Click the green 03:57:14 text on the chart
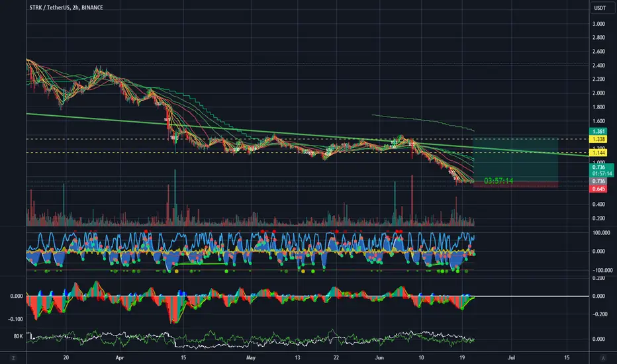The height and width of the screenshot is (364, 617). pos(498,181)
